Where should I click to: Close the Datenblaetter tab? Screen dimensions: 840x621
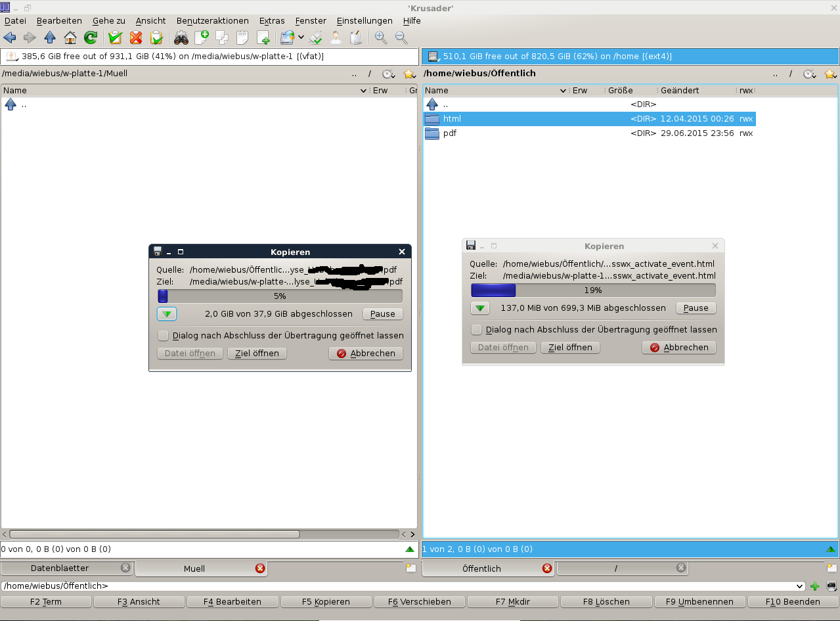click(125, 568)
